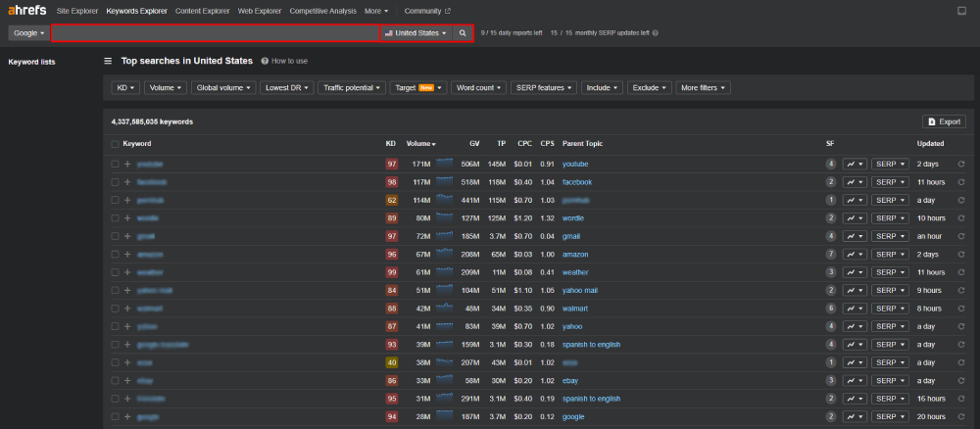
Task: Add the facebook keyword with plus icon
Action: 127,182
